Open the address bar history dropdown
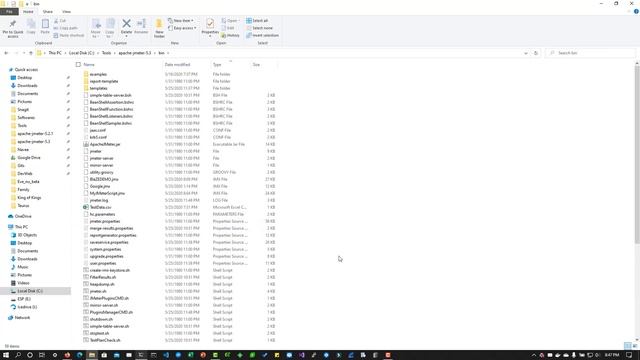 [526, 53]
